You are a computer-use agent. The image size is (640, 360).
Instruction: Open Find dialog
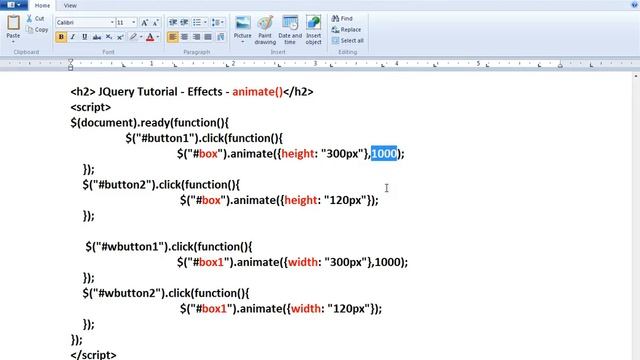pos(342,19)
